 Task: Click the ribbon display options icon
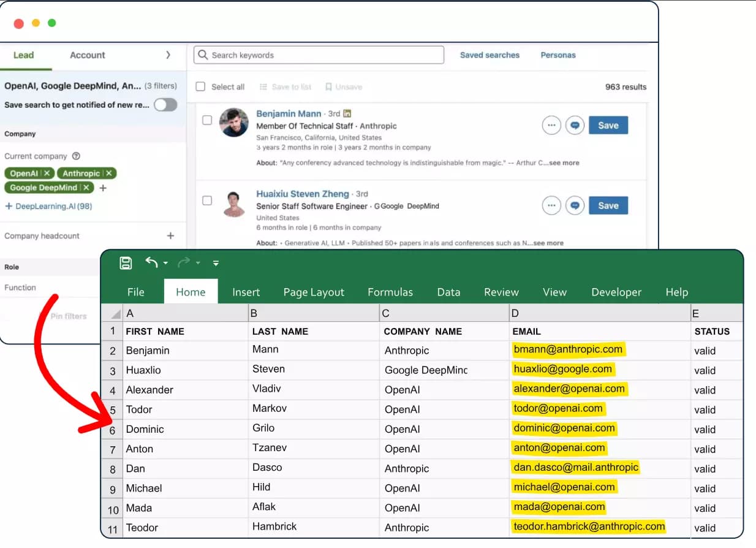(216, 263)
